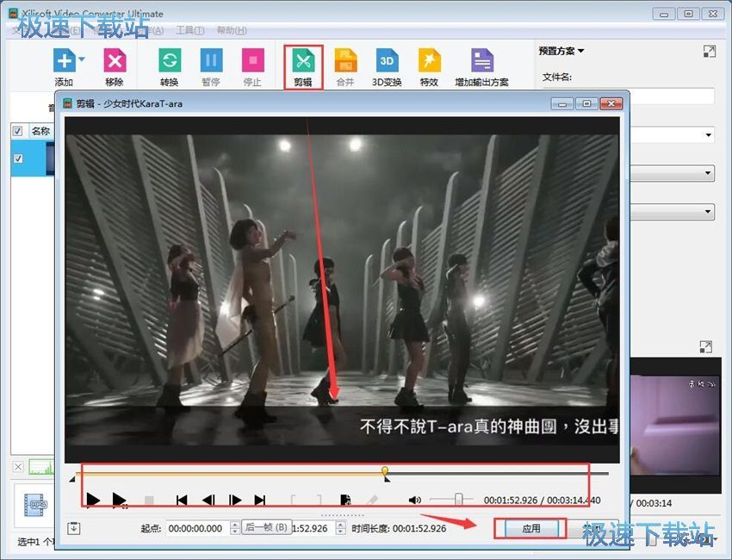Viewport: 732px width, 560px height.
Task: Click the new clip segment icon
Action: (345, 501)
